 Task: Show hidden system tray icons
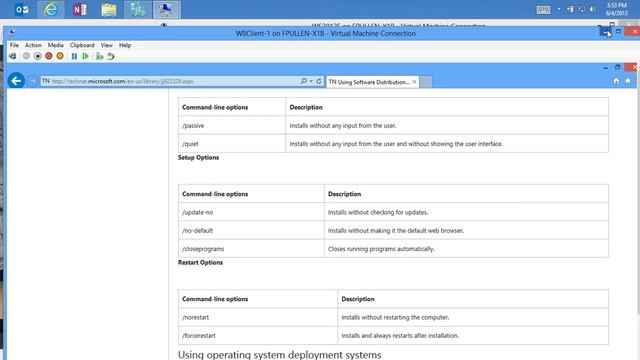coord(559,9)
